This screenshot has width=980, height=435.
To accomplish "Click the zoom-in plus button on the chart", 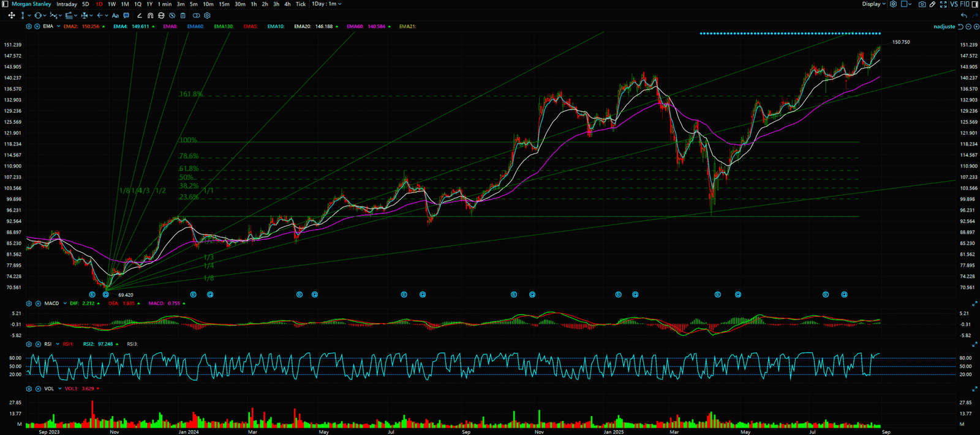I will point(976,27).
